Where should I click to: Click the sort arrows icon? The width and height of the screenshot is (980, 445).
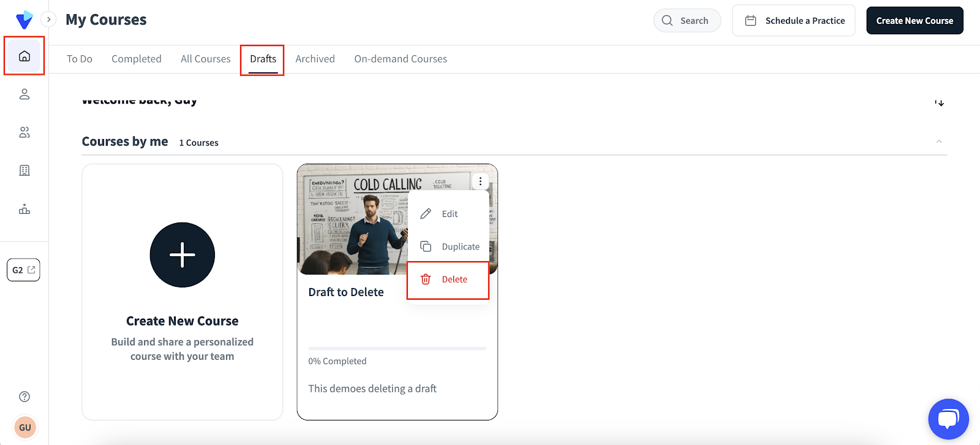point(939,102)
